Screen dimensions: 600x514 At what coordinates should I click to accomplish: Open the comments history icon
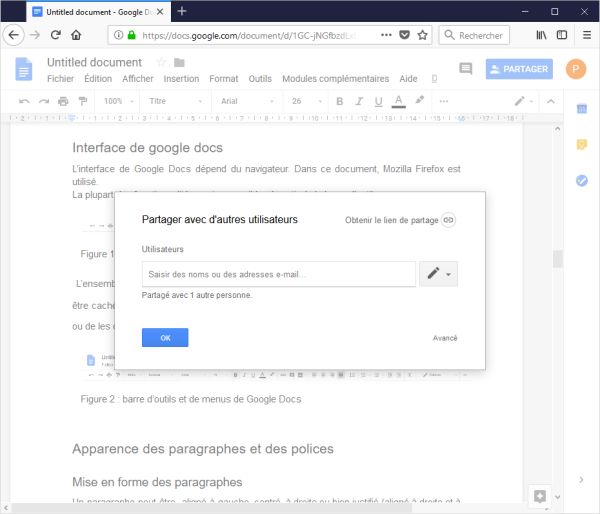tap(465, 69)
